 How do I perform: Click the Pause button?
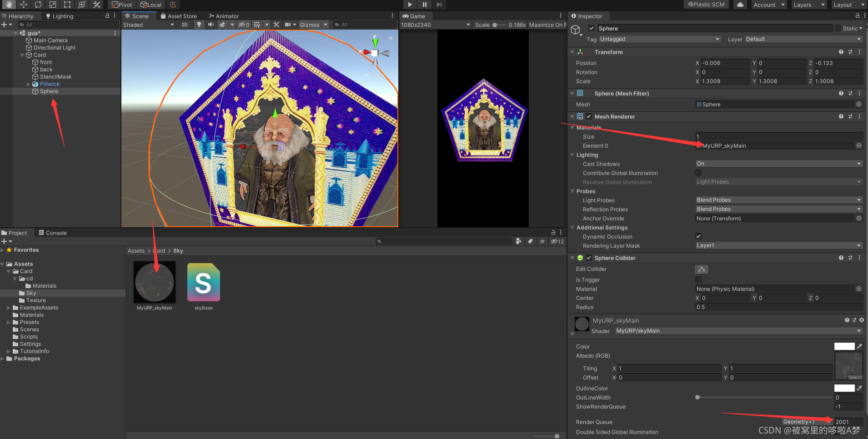coord(424,5)
